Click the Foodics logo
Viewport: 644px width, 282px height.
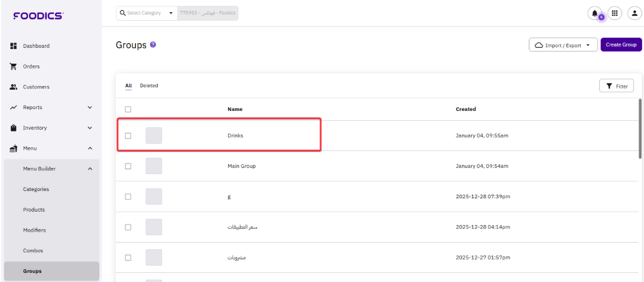click(x=38, y=16)
